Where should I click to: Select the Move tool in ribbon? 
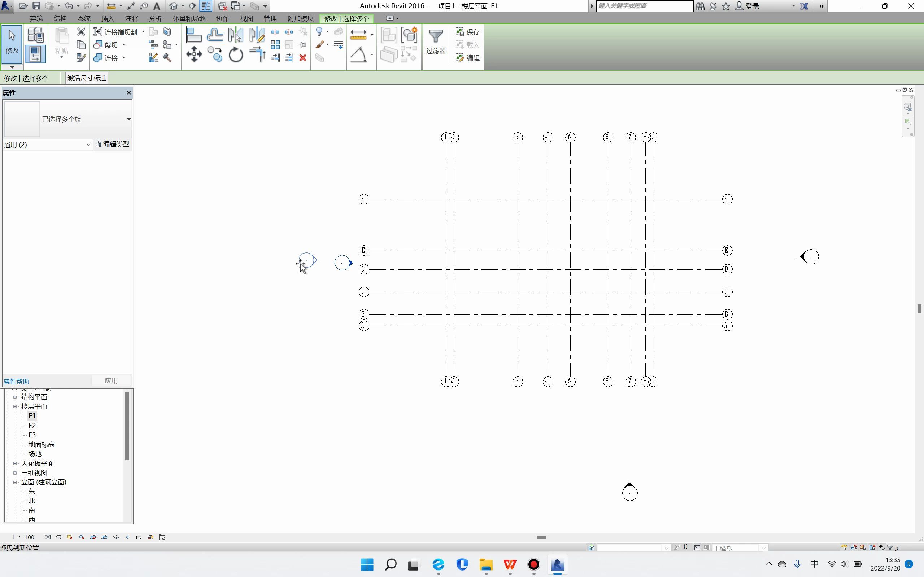pos(194,54)
